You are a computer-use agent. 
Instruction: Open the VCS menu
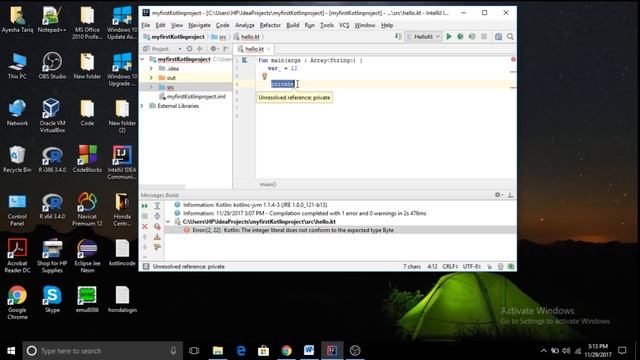[344, 25]
